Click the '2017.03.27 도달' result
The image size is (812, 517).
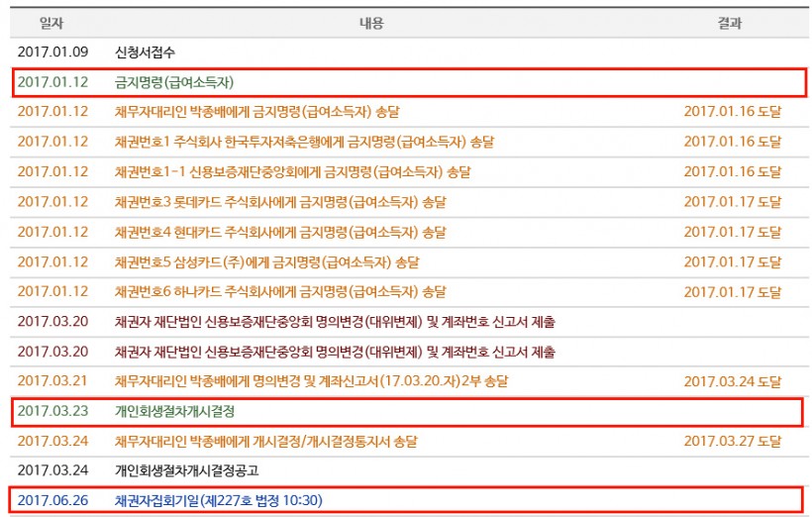pos(732,442)
